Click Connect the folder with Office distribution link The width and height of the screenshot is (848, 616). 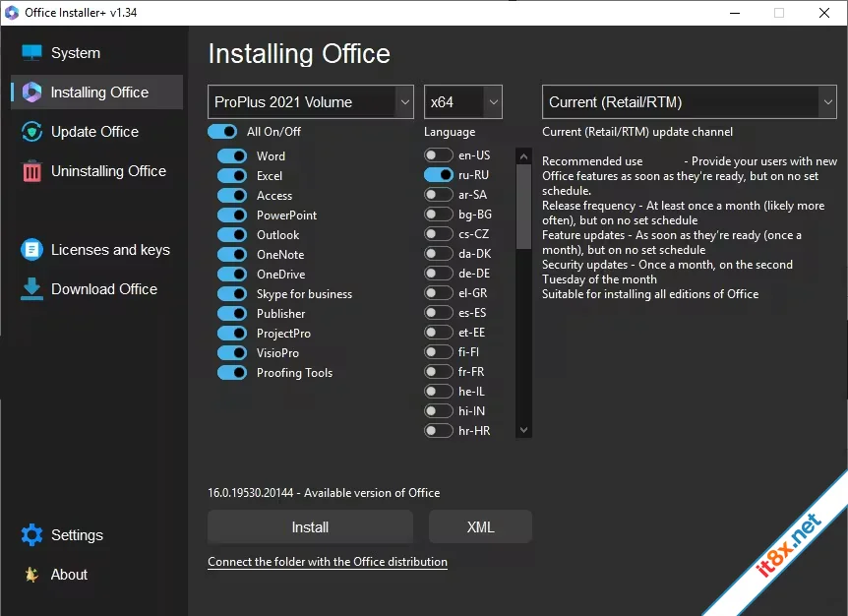tap(328, 561)
